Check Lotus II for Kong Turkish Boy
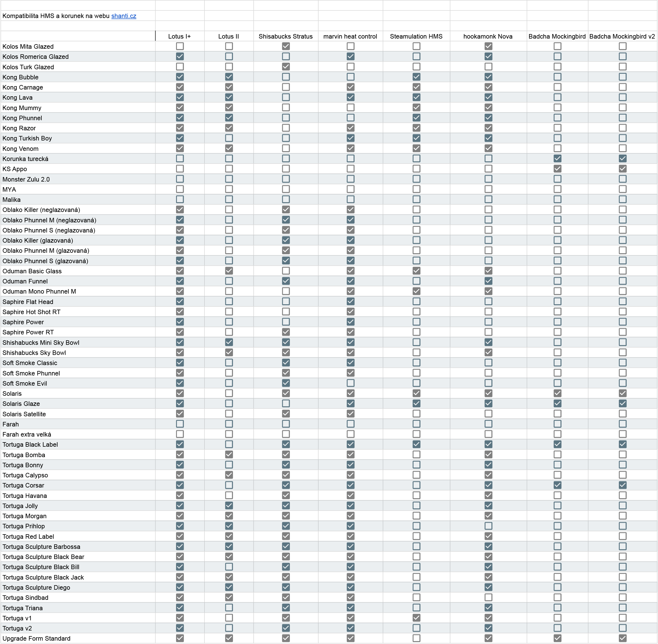Image resolution: width=658 pixels, height=644 pixels. [229, 138]
